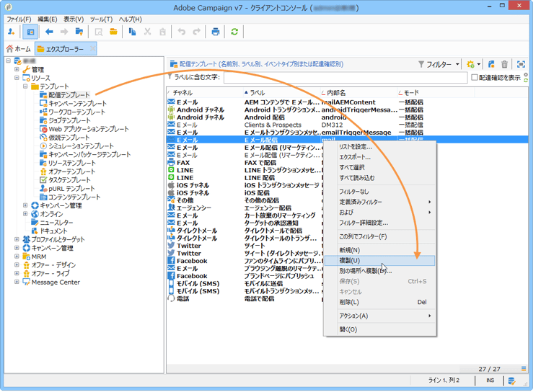Click the forward navigation arrow in toolbar
Viewport: 541px width, 392px height.
pyautogui.click(x=64, y=32)
